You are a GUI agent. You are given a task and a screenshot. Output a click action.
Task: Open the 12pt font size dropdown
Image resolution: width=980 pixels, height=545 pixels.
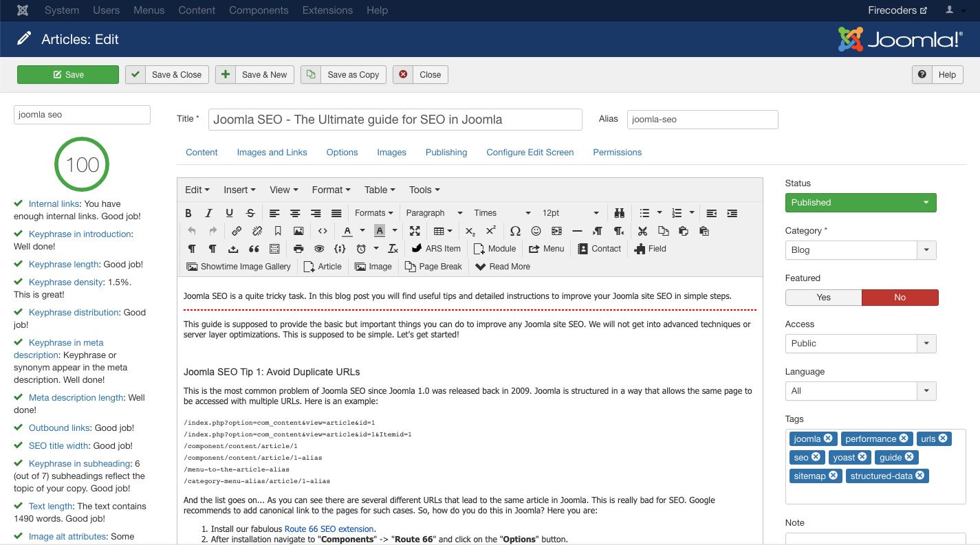(x=570, y=213)
